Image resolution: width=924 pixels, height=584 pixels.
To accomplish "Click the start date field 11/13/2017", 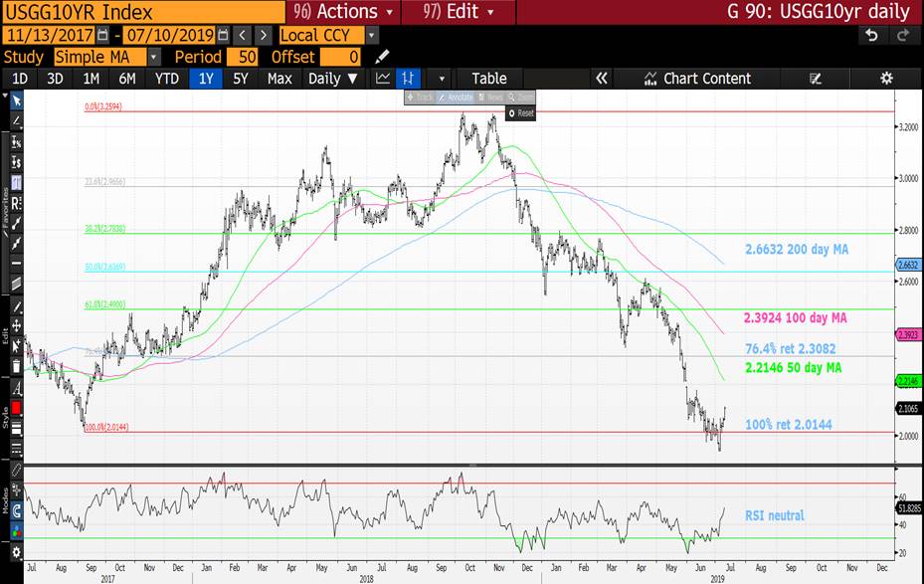I will (x=49, y=36).
